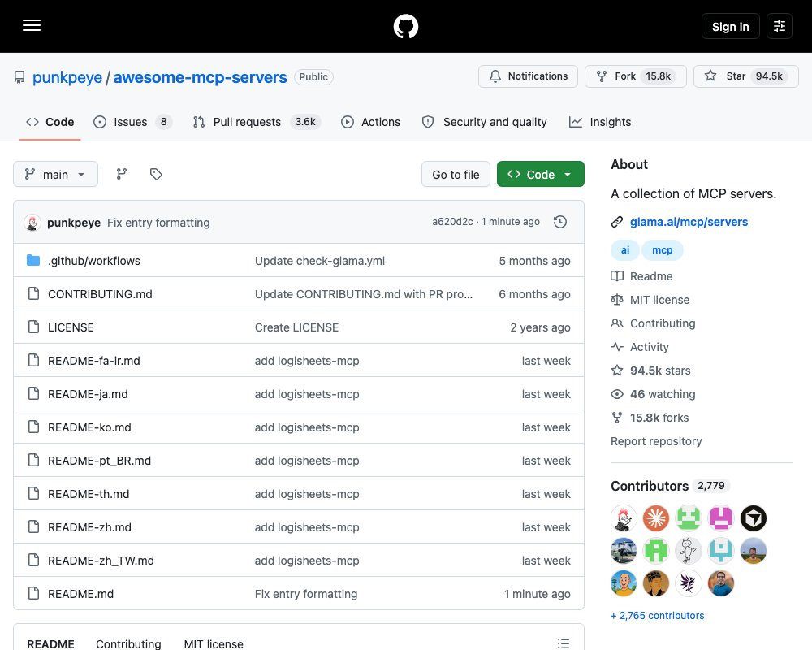The image size is (812, 650).
Task: View tags via the tag icon
Action: pos(156,174)
